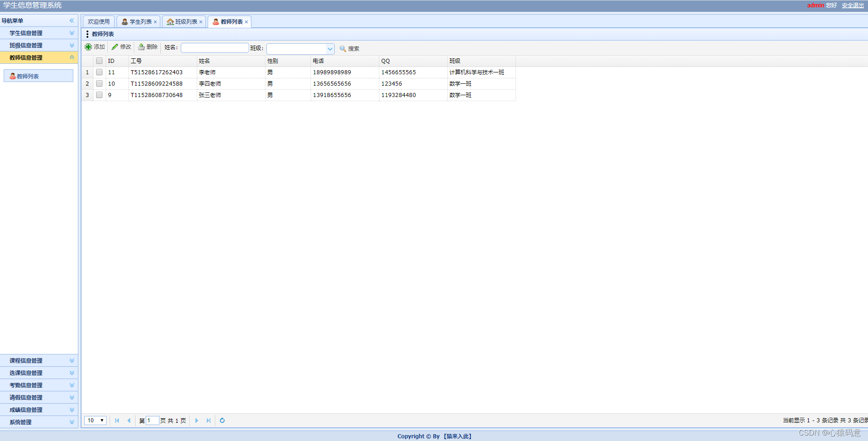
Task: Click inside the 姓名 search input field
Action: [x=214, y=47]
